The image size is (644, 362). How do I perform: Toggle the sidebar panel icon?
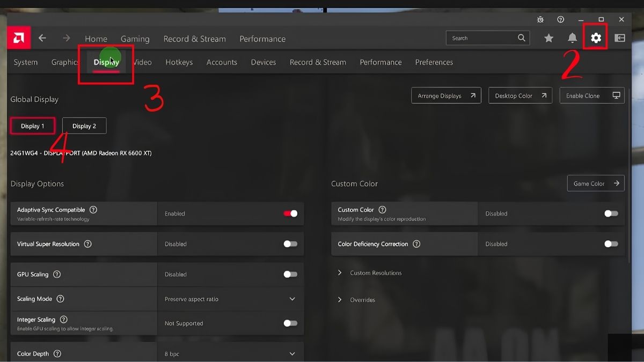[619, 38]
